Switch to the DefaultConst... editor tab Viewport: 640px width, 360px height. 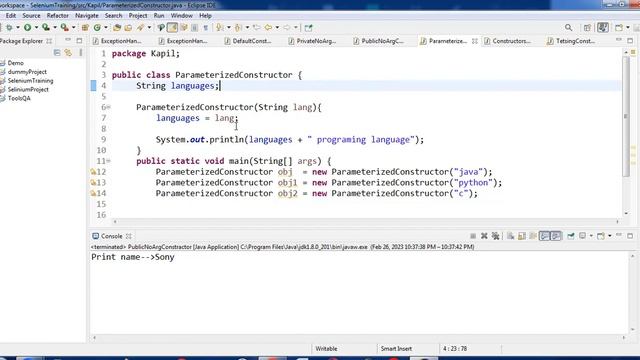pyautogui.click(x=247, y=41)
